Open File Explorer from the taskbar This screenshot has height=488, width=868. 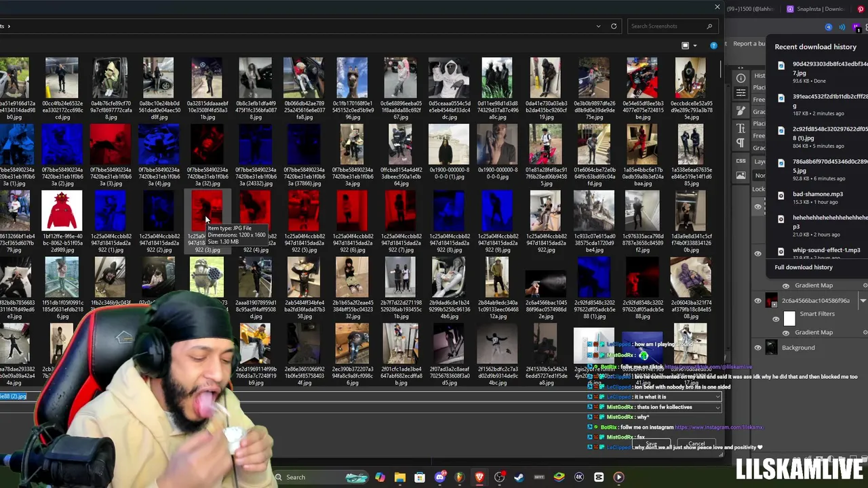click(x=400, y=477)
